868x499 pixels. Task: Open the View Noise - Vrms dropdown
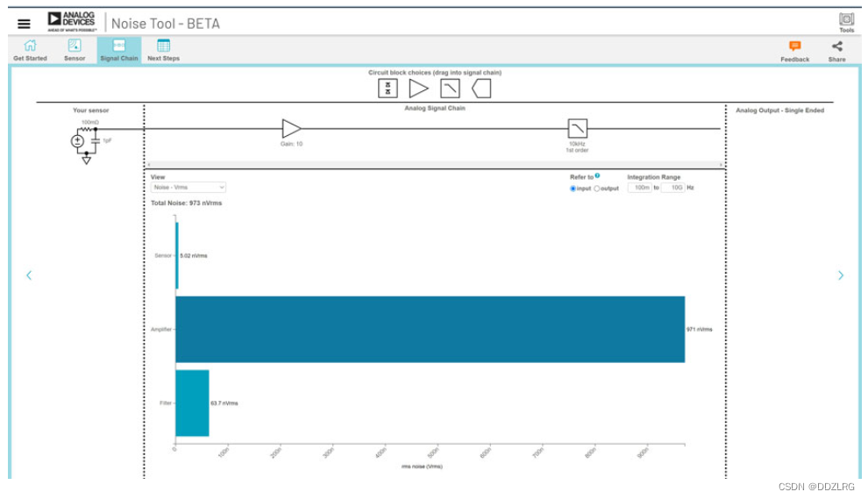point(189,187)
